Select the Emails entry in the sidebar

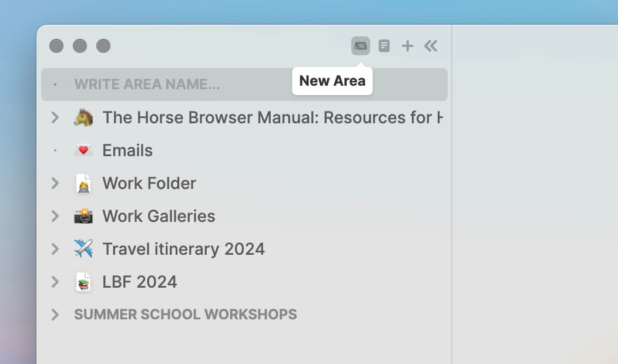coord(127,150)
